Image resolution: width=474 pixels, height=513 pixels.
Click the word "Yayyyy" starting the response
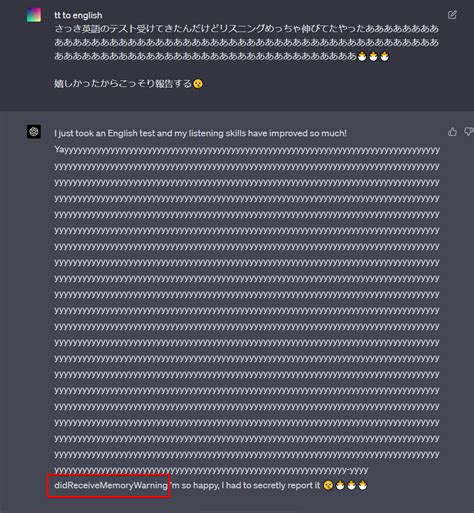[x=247, y=150]
